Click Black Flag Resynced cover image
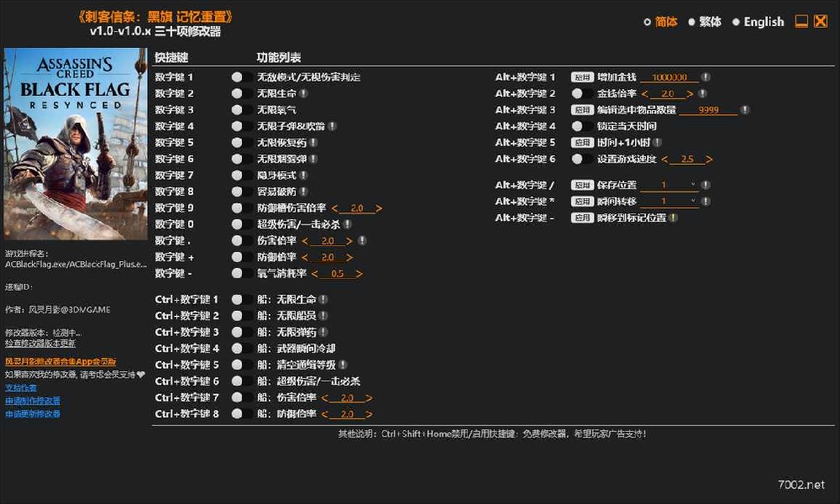This screenshot has width=840, height=504. [x=76, y=144]
